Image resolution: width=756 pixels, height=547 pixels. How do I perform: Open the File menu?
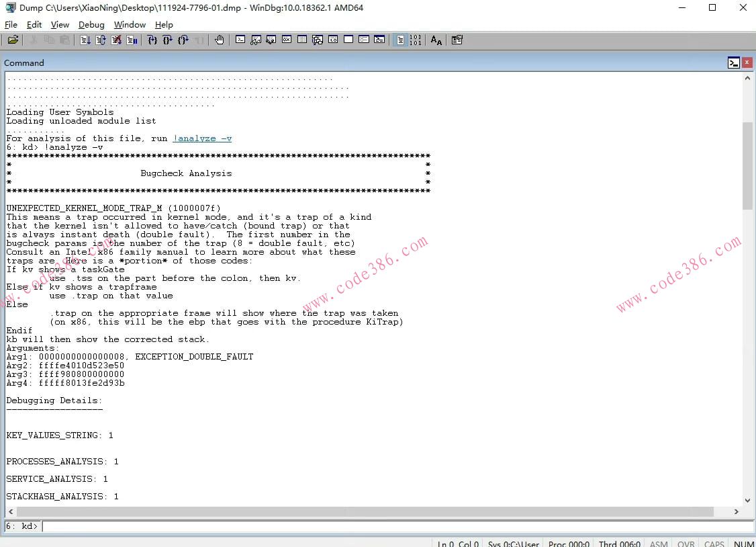[11, 25]
